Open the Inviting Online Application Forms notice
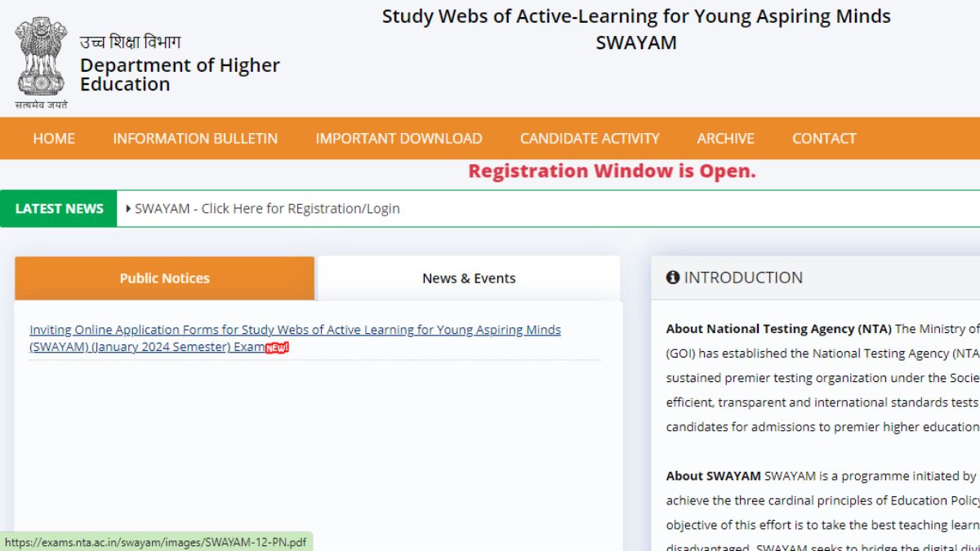This screenshot has width=980, height=551. click(x=295, y=331)
